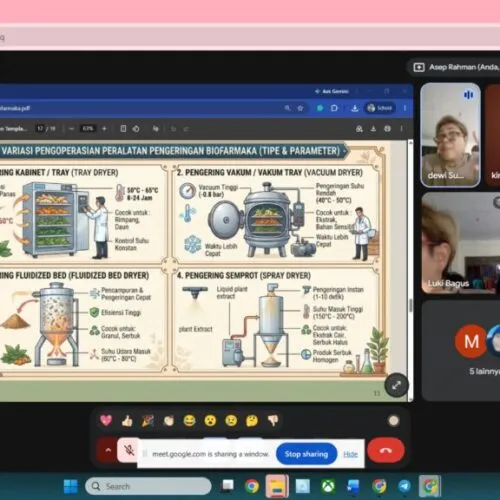Click Luki Bagus participant video tile
Screen dimensions: 500x500
click(x=460, y=243)
